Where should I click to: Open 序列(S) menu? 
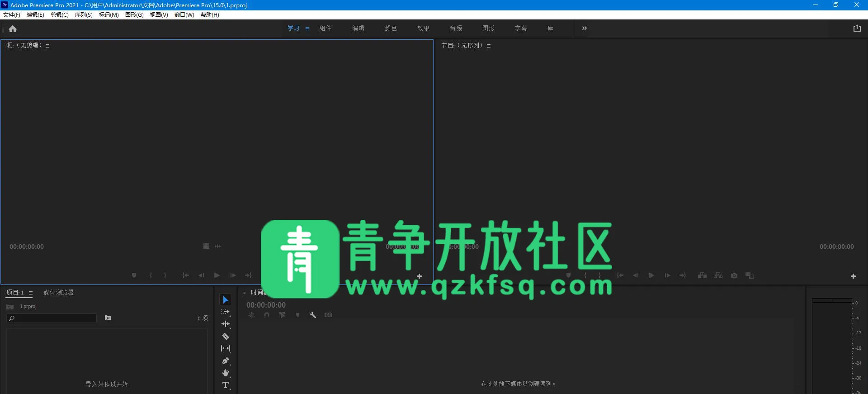[x=84, y=15]
